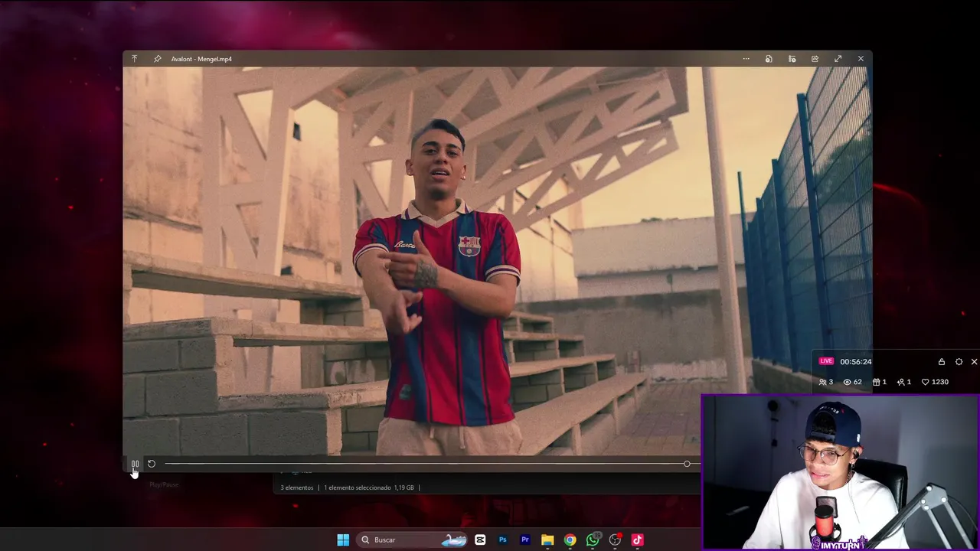The width and height of the screenshot is (980, 551).
Task: Click the swan search highlight icon
Action: tap(454, 540)
